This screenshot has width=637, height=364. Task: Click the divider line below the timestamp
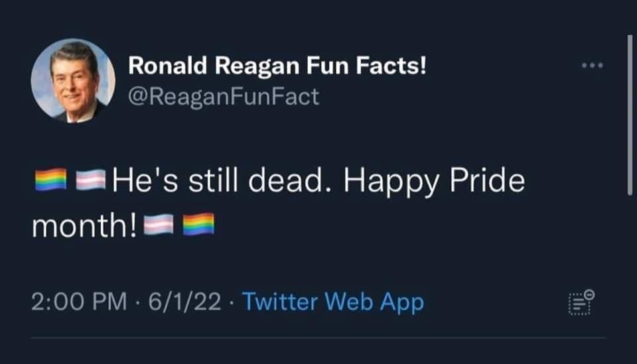318,337
